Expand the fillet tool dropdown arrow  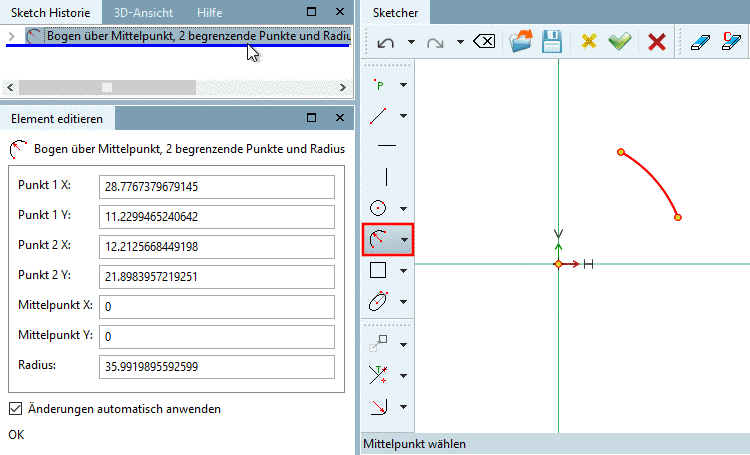(404, 407)
